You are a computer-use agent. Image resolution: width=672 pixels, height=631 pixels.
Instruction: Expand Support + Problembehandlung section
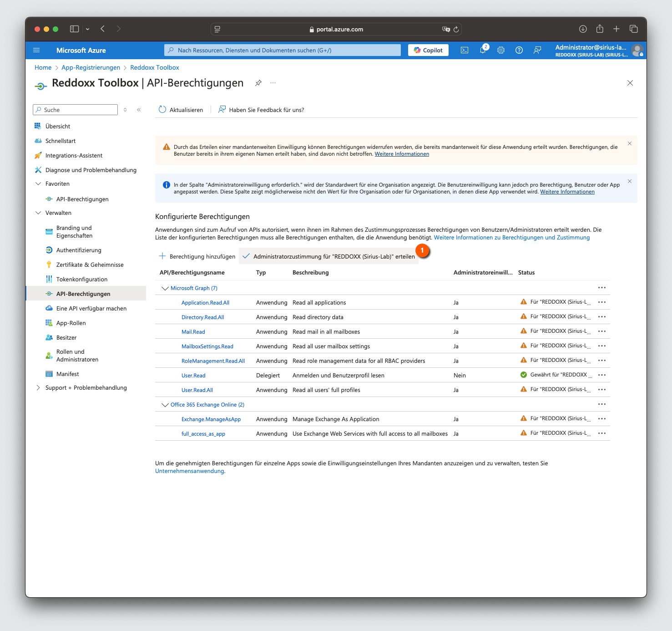38,388
